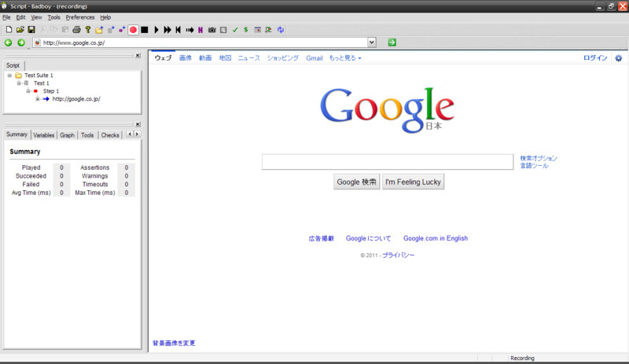Image resolution: width=629 pixels, height=364 pixels.
Task: Switch to the Graph tab
Action: point(67,135)
